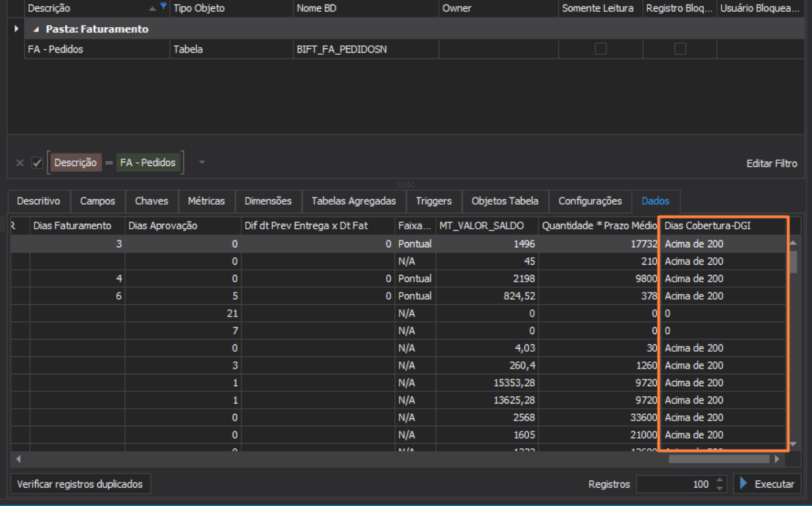
Task: Click the 17732 quantity cell
Action: [x=598, y=243]
